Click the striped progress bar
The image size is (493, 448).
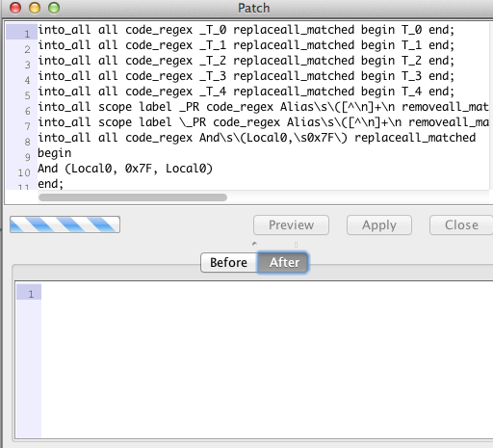pyautogui.click(x=65, y=224)
